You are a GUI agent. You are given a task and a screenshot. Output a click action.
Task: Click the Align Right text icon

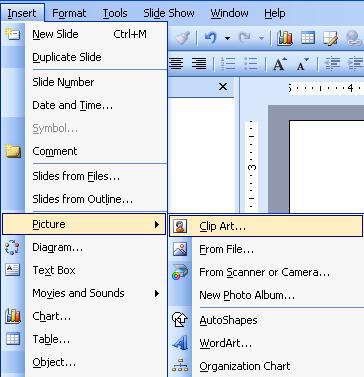click(199, 63)
